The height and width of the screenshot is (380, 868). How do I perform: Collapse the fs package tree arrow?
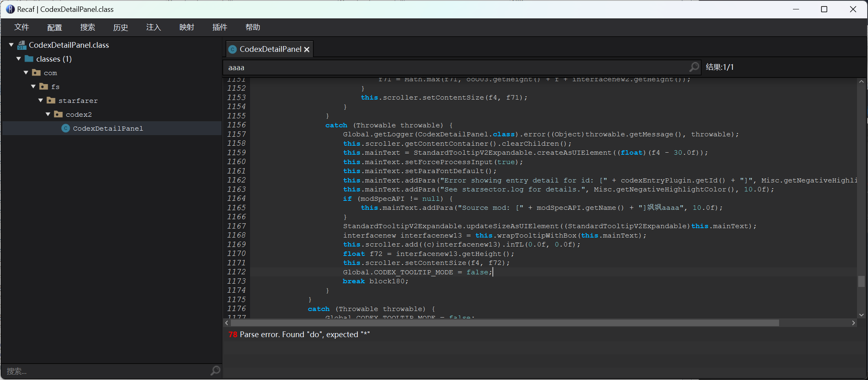tap(33, 87)
